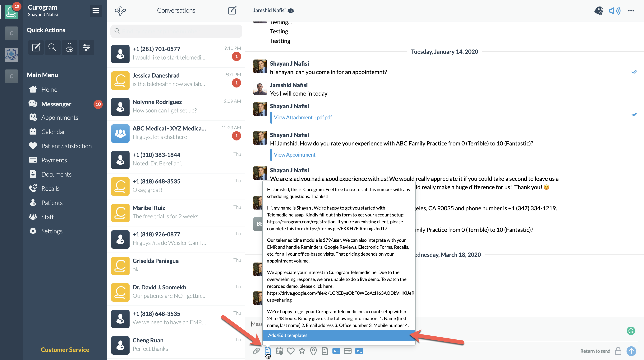Open Calendar from the main menu

(x=53, y=132)
